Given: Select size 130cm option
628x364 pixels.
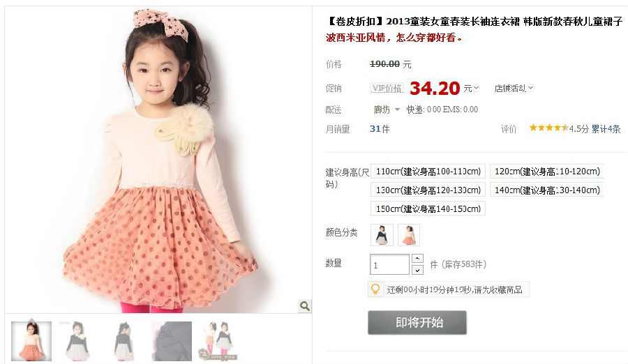Looking at the screenshot, I should click(x=428, y=190).
